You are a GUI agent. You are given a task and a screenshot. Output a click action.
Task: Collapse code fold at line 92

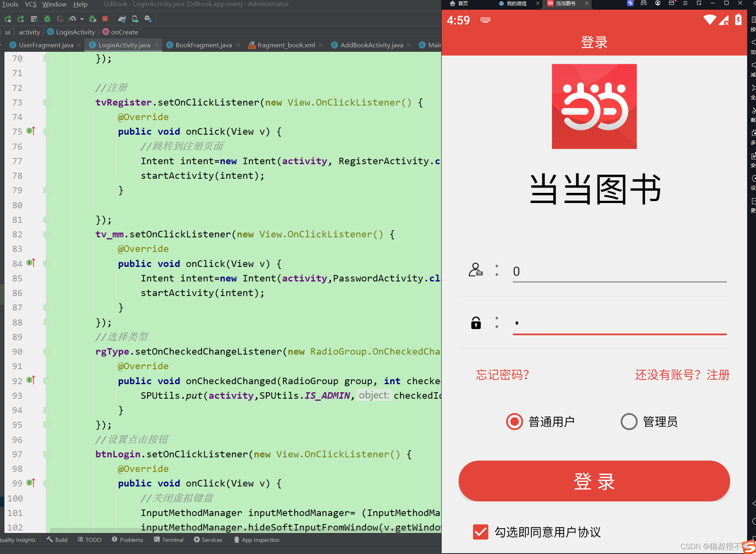pyautogui.click(x=46, y=381)
